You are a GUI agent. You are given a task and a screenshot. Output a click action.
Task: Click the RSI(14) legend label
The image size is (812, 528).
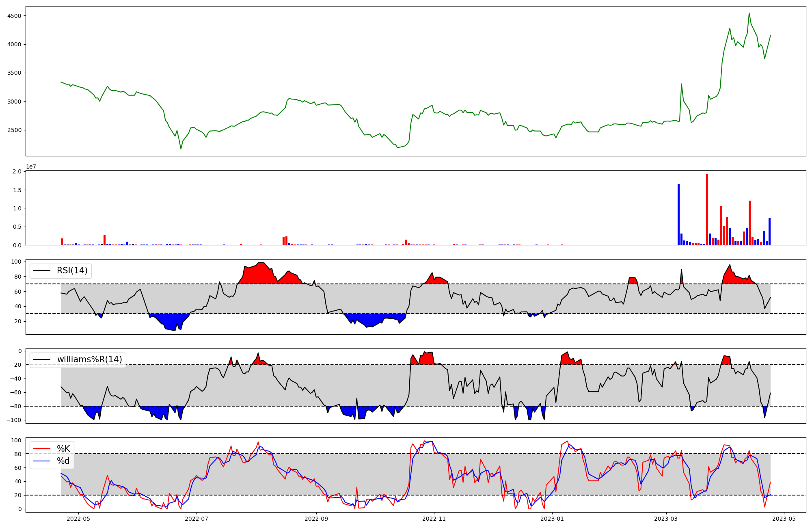72,270
